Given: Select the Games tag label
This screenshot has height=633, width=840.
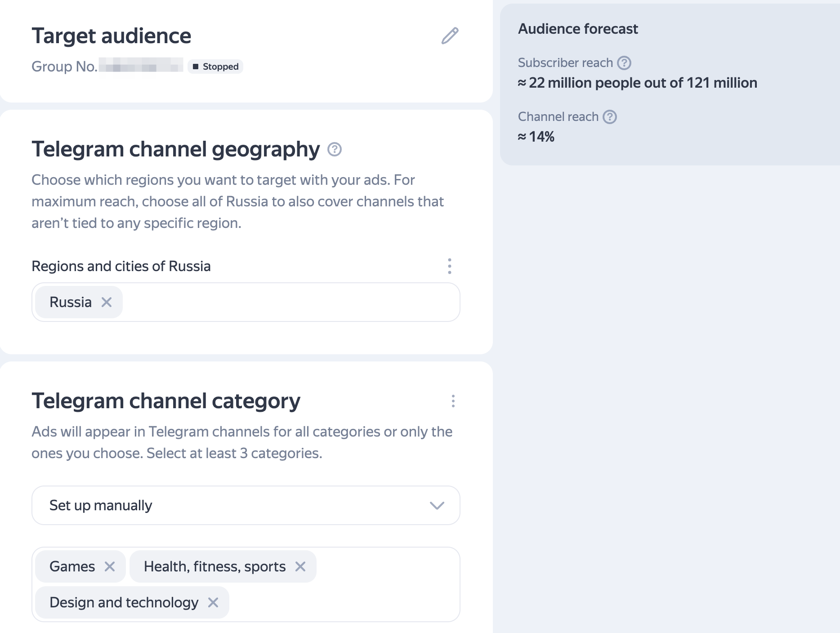Looking at the screenshot, I should (72, 566).
